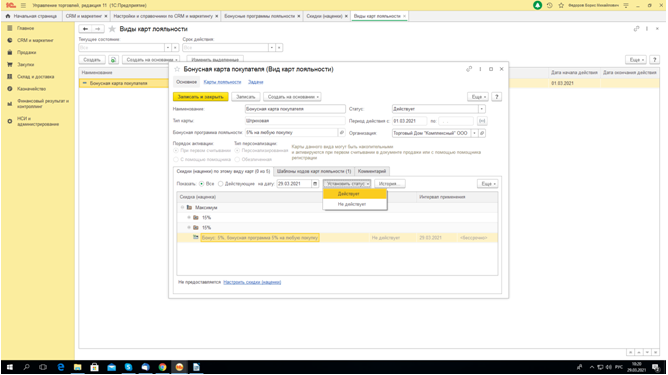This screenshot has width=668, height=375.
Task: Open Казначейство sidebar section
Action: coord(31,89)
